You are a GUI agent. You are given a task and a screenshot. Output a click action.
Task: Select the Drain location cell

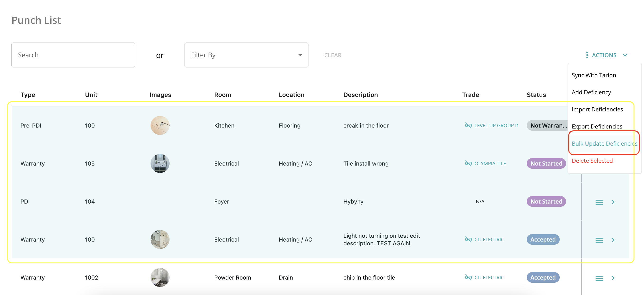pos(286,277)
